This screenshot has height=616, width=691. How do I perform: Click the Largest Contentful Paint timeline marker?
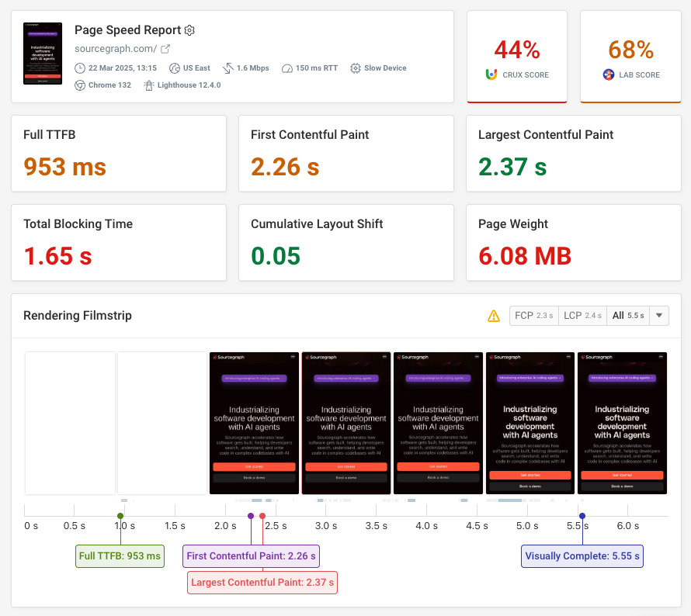click(x=262, y=515)
